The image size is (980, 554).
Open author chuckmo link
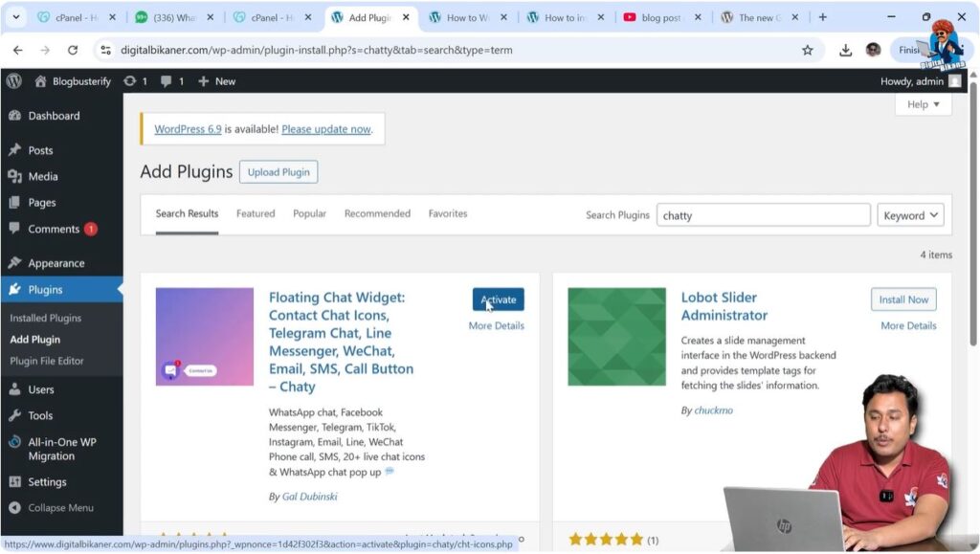click(713, 410)
